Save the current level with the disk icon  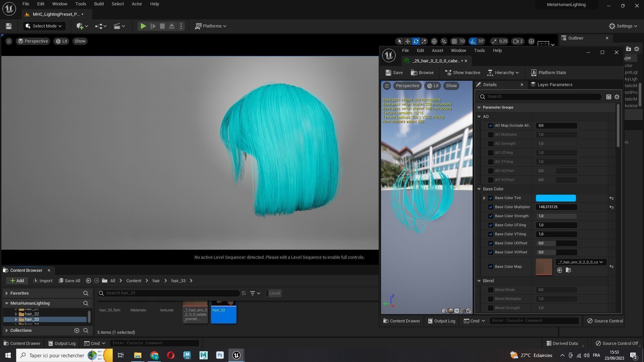[x=9, y=26]
